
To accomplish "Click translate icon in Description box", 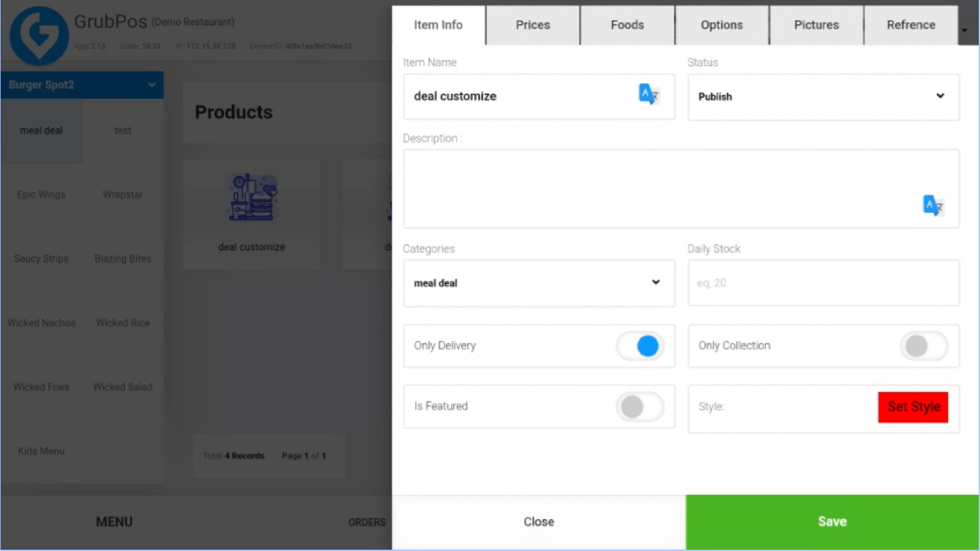I will [x=933, y=205].
